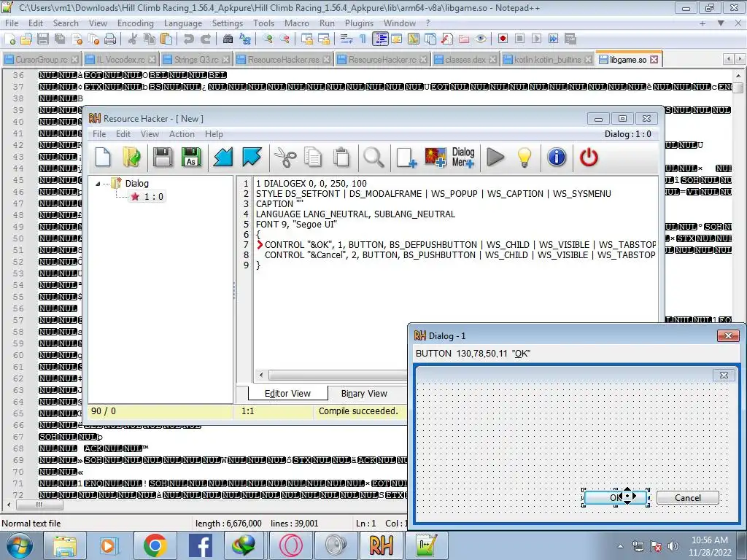Click the down-triangle dropdown in Notepad++ menu bar
This screenshot has height=560, width=747.
(721, 23)
